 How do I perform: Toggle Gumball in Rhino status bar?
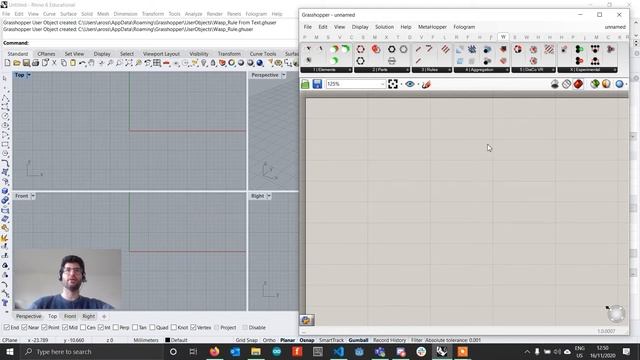tap(358, 340)
